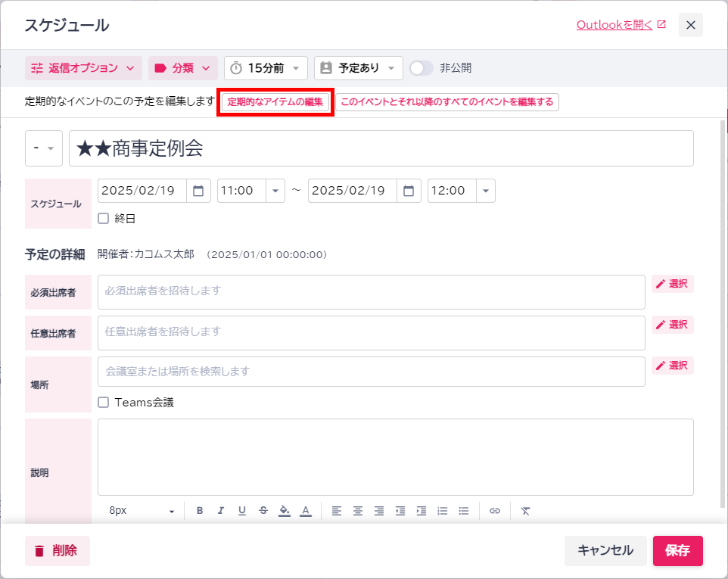The image size is (728, 579).
Task: Open the background fill color tool
Action: 284,511
